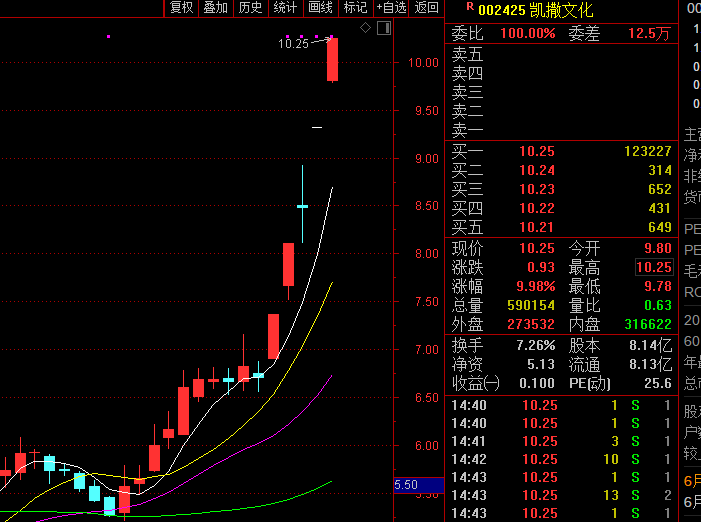Click the 流通 value 8.13亿
The image size is (701, 522).
pyautogui.click(x=651, y=365)
